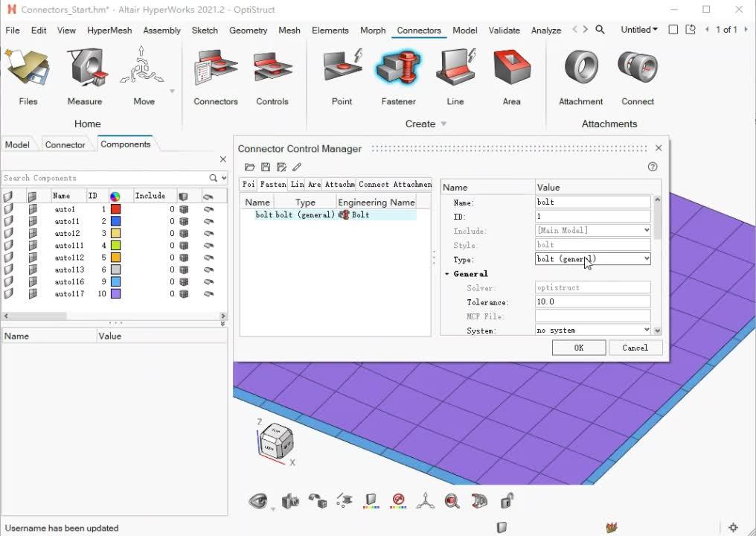Viewport: 756px width, 536px height.
Task: Open the System dropdown set to no system
Action: [x=646, y=330]
